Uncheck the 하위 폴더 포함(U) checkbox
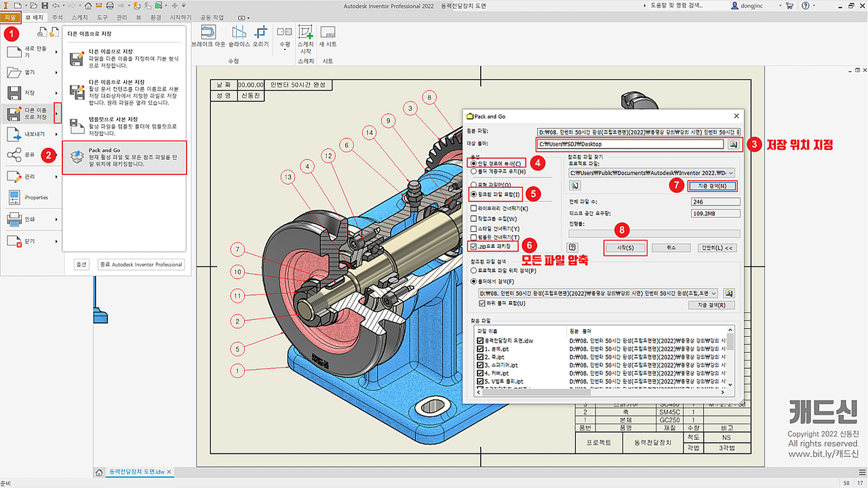 [x=481, y=304]
